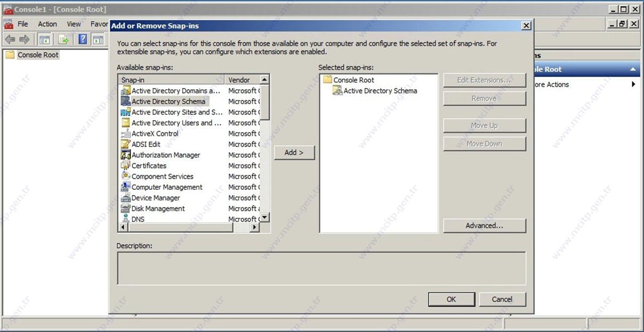Click the Active Directory Schema icon in Selected snap-ins
The width and height of the screenshot is (644, 332).
click(x=338, y=91)
